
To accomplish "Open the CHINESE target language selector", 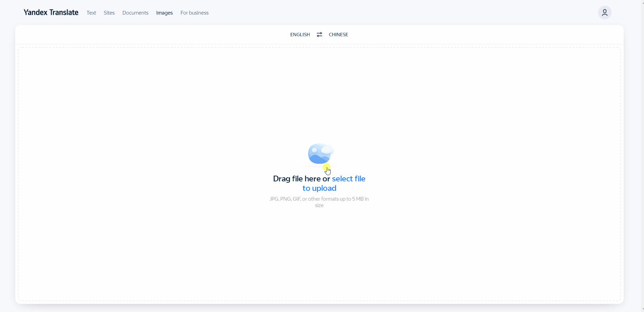I will pos(338,35).
